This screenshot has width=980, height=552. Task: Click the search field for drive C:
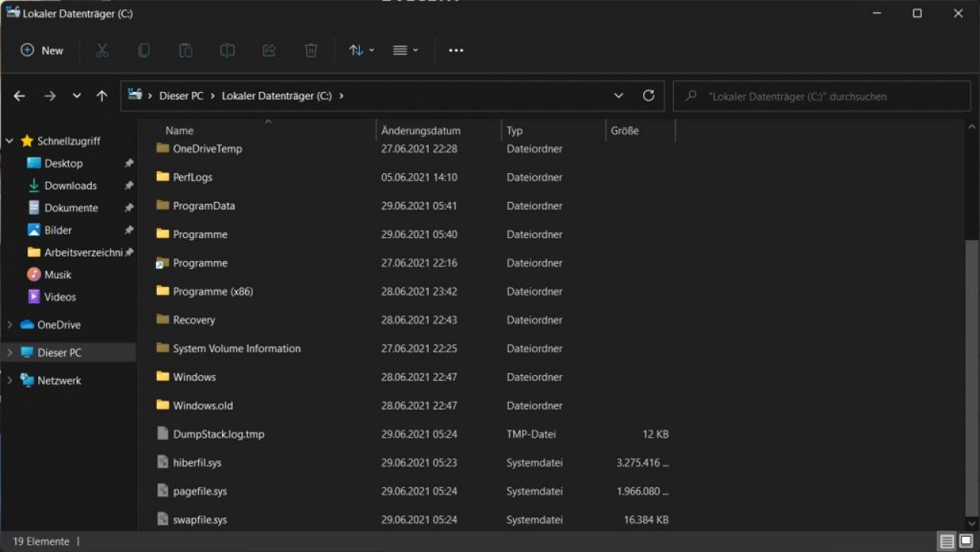pyautogui.click(x=822, y=96)
